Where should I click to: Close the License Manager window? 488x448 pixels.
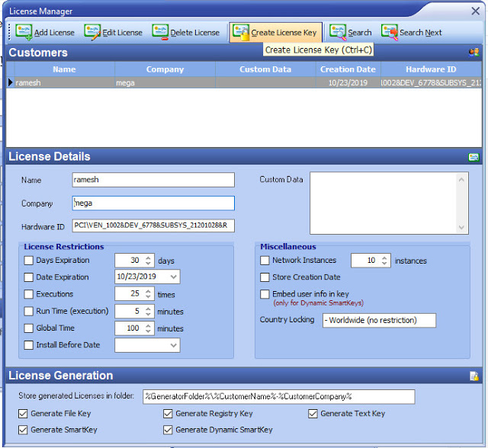[x=475, y=11]
